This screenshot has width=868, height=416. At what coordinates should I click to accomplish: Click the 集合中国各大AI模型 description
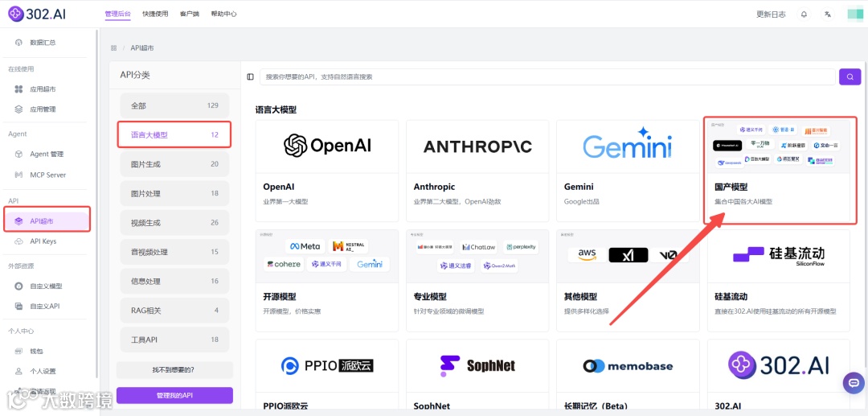[x=743, y=202]
